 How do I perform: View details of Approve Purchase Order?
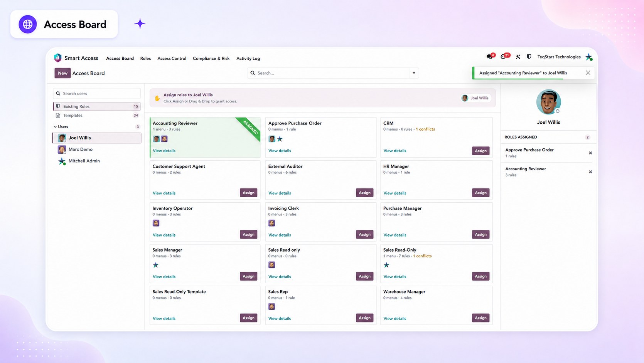pos(280,151)
